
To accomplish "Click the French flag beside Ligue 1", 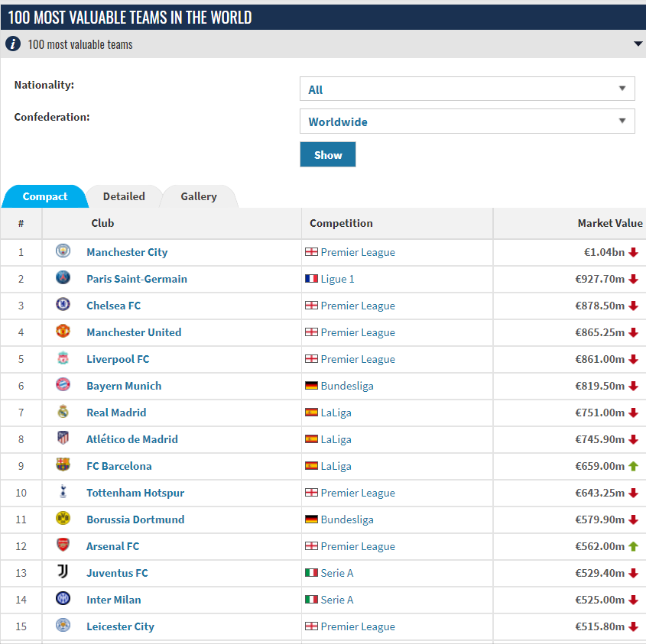I will pos(311,278).
